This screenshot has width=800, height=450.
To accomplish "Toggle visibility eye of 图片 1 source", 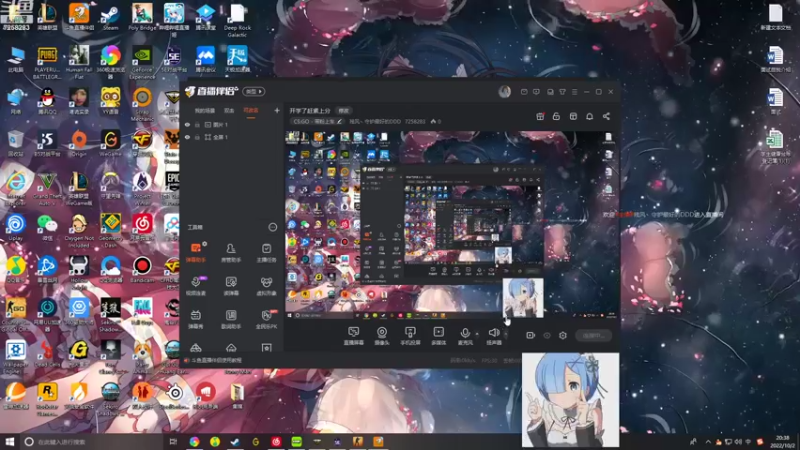I will pos(187,124).
